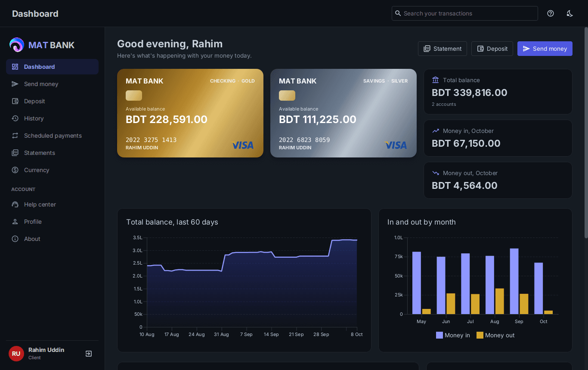This screenshot has height=370, width=588.
Task: Click the About info icon
Action: (15, 239)
